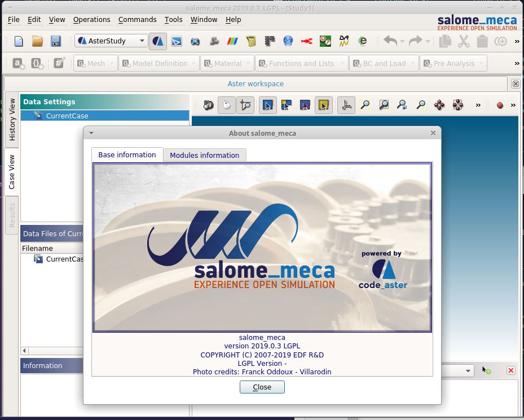
Task: Open the Commands menu
Action: [138, 20]
